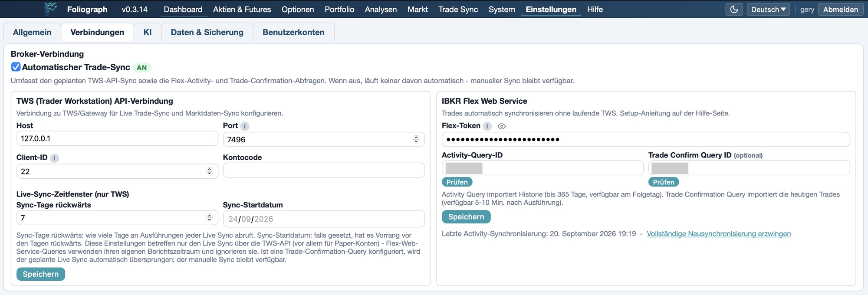The image size is (868, 295).
Task: Switch to the Allgemein tab
Action: (32, 32)
